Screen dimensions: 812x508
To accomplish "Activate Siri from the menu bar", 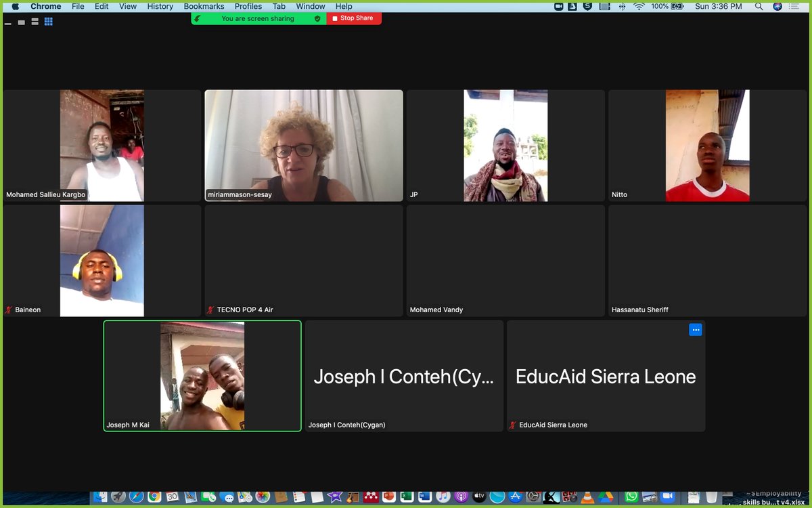I will 777,6.
